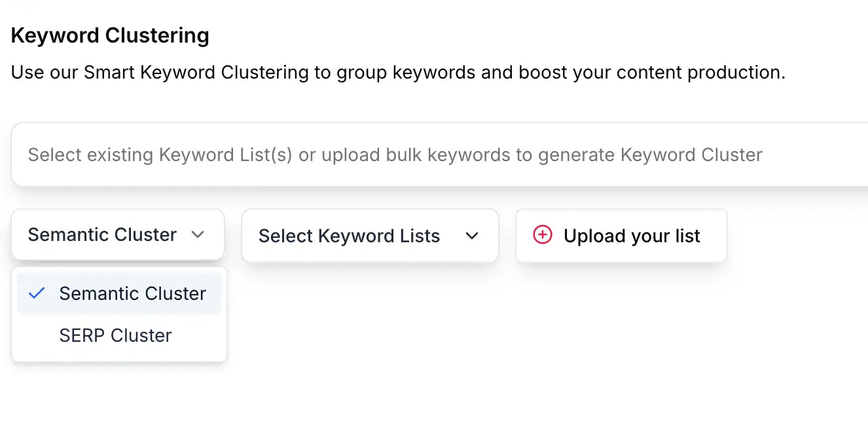Re-select the checked Semantic Cluster menu entry

[132, 293]
